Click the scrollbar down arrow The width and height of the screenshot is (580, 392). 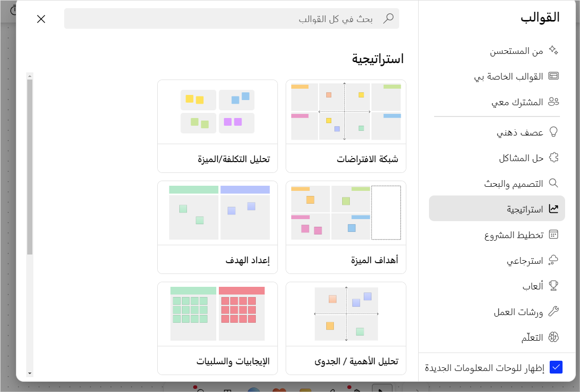point(30,374)
